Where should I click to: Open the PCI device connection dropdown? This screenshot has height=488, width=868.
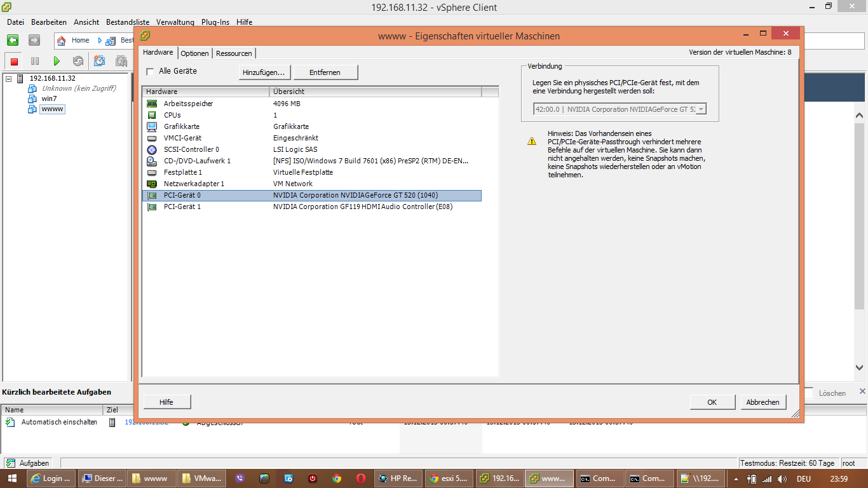(x=700, y=109)
